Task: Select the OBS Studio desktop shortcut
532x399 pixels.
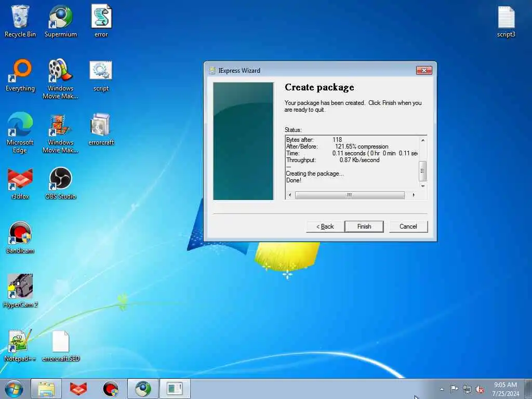Action: point(60,183)
